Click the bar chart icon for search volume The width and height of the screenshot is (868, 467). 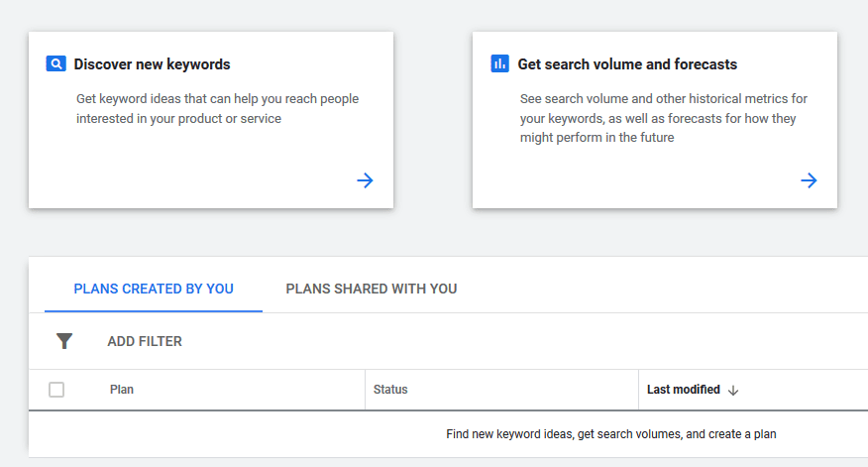[499, 64]
